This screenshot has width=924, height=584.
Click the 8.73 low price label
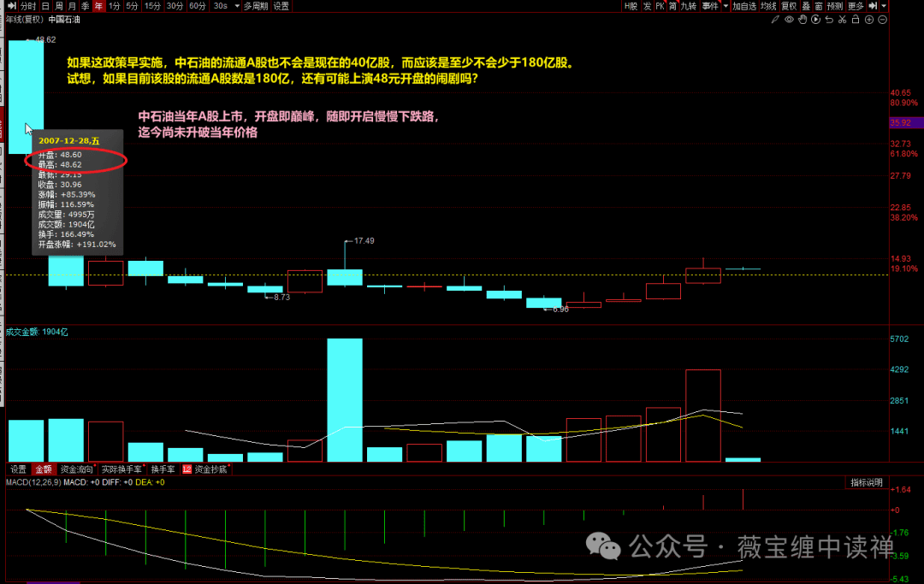pyautogui.click(x=282, y=298)
